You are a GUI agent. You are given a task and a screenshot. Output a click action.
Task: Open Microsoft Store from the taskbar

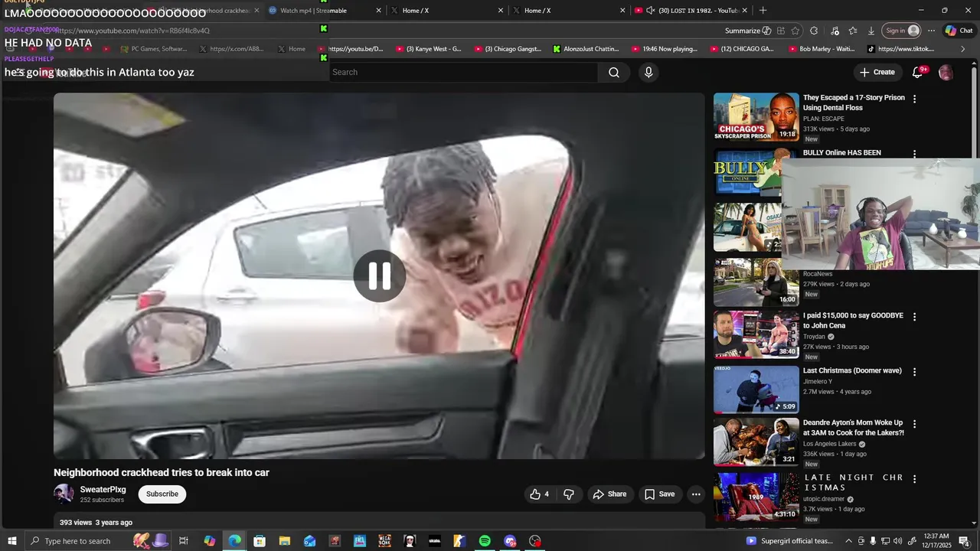tap(260, 541)
